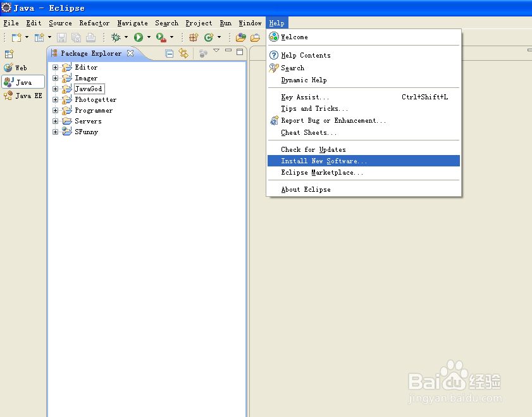The height and width of the screenshot is (417, 532).
Task: Click the New wizard toolbar icon
Action: coord(16,37)
